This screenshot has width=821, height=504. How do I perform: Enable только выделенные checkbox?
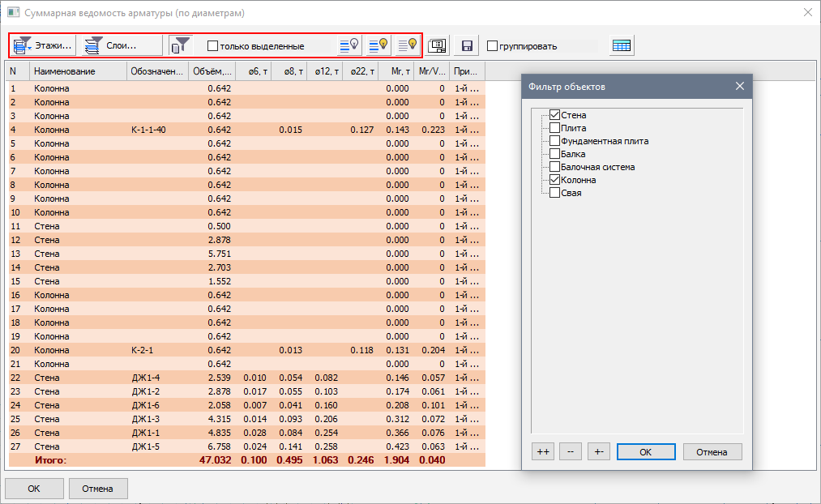[213, 46]
